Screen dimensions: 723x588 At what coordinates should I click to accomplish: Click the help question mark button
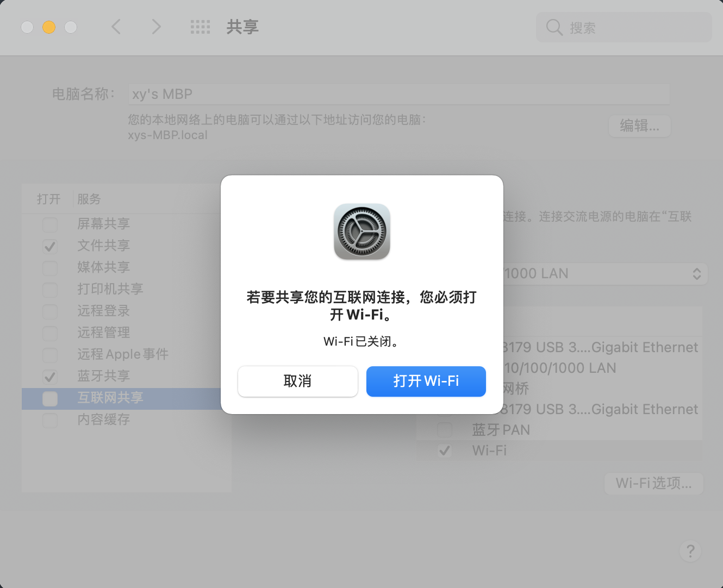pyautogui.click(x=690, y=551)
